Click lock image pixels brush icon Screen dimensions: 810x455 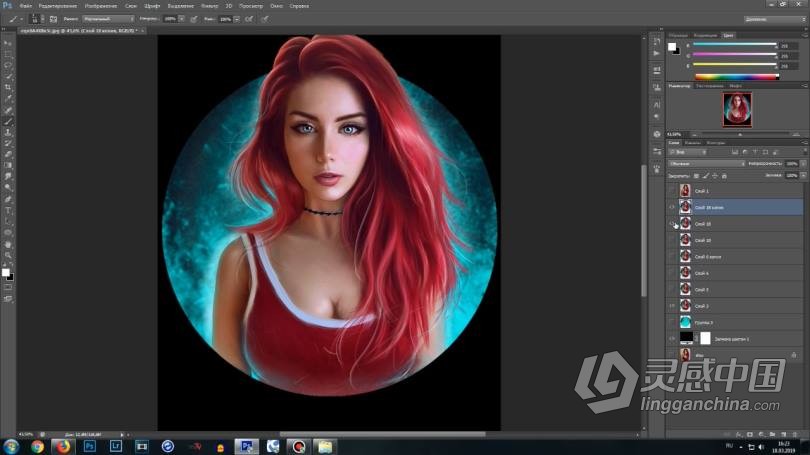click(706, 176)
